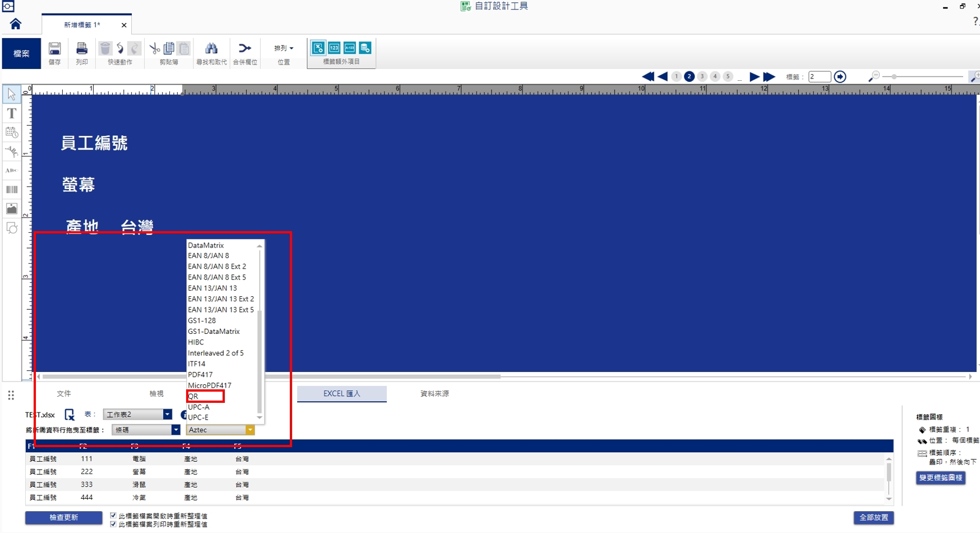Choose UPC-A from the barcode list
The width and height of the screenshot is (980, 533).
pos(198,407)
